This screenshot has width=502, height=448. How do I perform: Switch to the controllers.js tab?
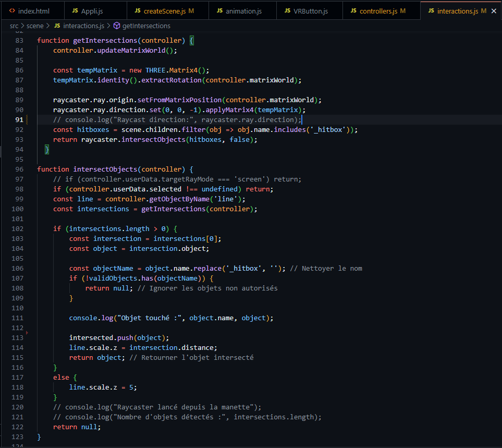[x=378, y=10]
